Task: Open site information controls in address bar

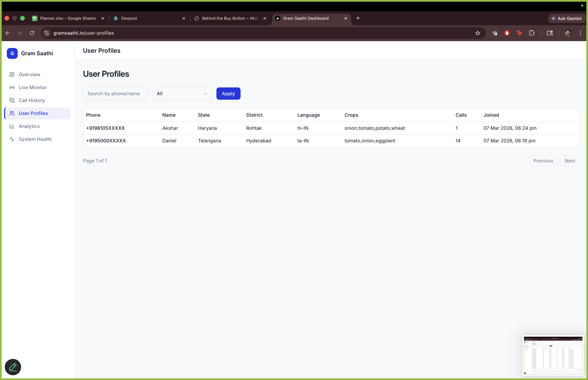Action: (x=47, y=33)
